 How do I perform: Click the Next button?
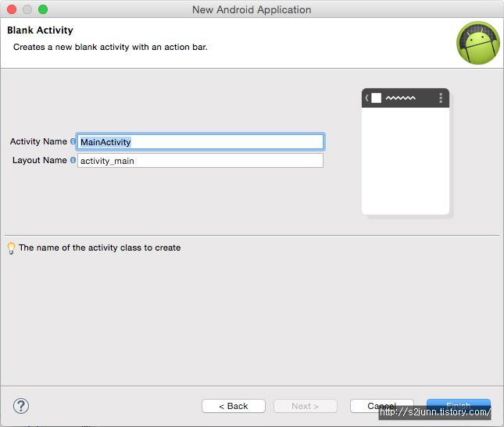(305, 406)
